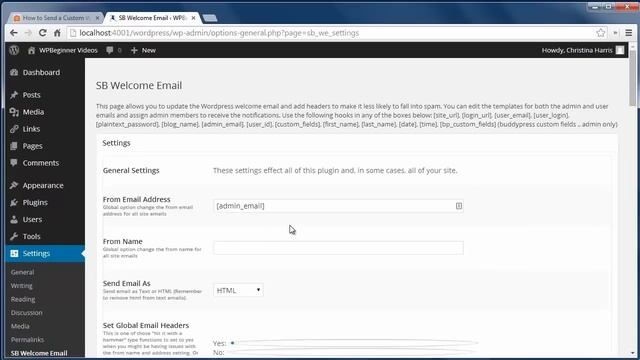
Task: Visit the WPBeginner Videos site link
Action: coord(63,50)
